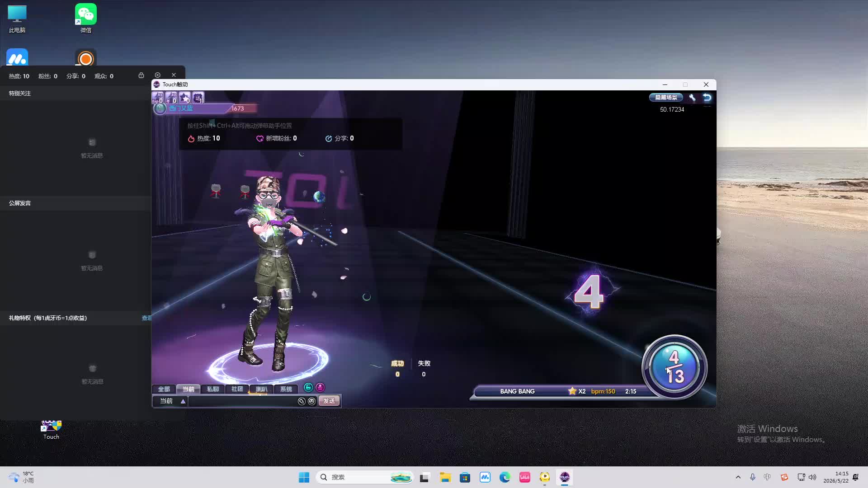Click the microphone tray icon
The height and width of the screenshot is (488, 868).
pyautogui.click(x=753, y=477)
